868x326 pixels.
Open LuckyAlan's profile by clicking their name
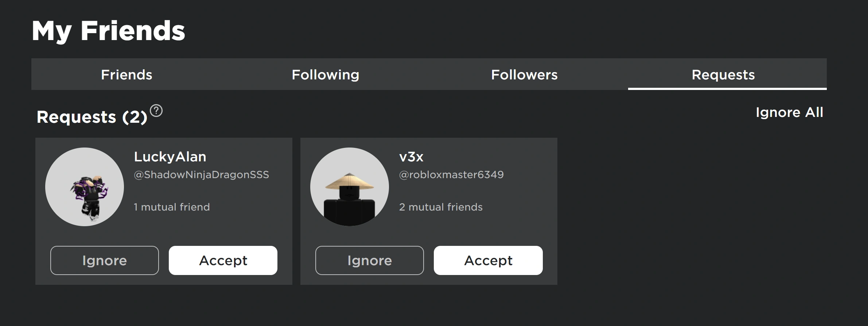[170, 156]
